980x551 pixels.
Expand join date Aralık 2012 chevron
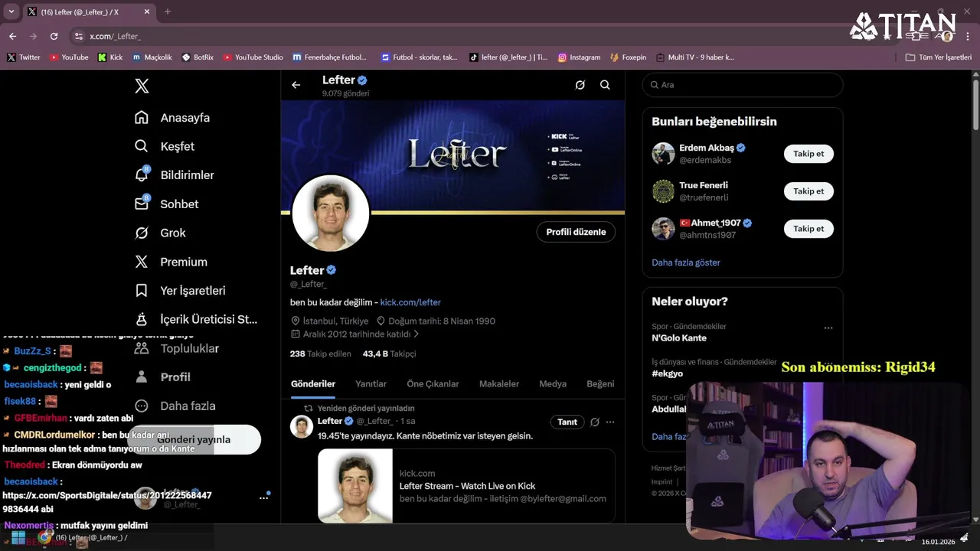pos(416,334)
